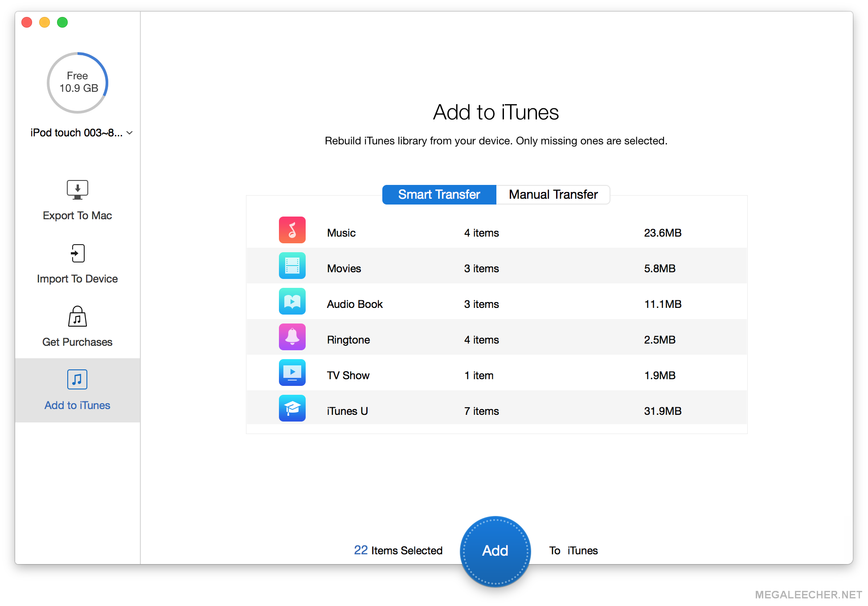Click the '22 Items Selected' text

coord(398,551)
